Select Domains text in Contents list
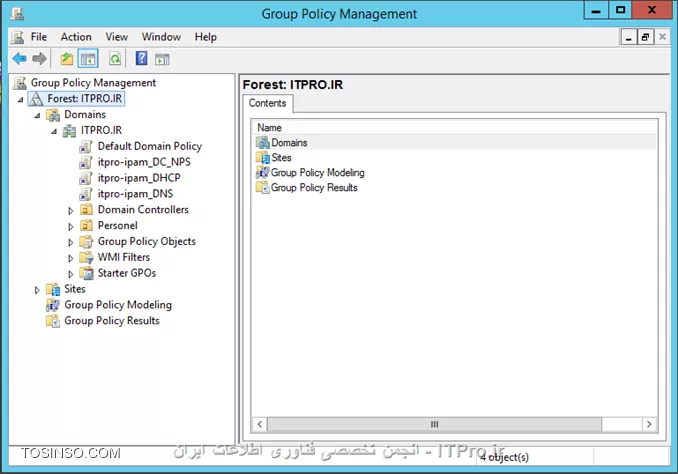Viewport: 678px width, 474px height. (x=289, y=143)
